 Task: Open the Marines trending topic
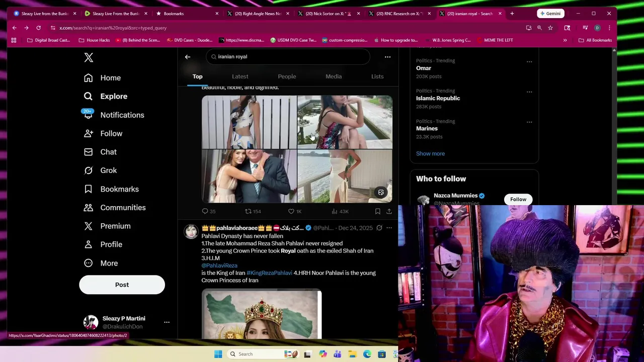427,129
